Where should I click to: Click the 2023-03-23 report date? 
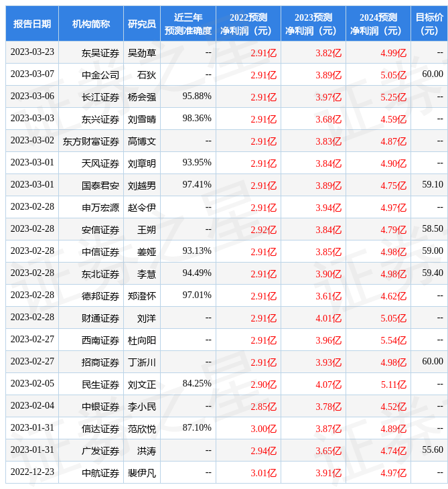click(x=32, y=52)
